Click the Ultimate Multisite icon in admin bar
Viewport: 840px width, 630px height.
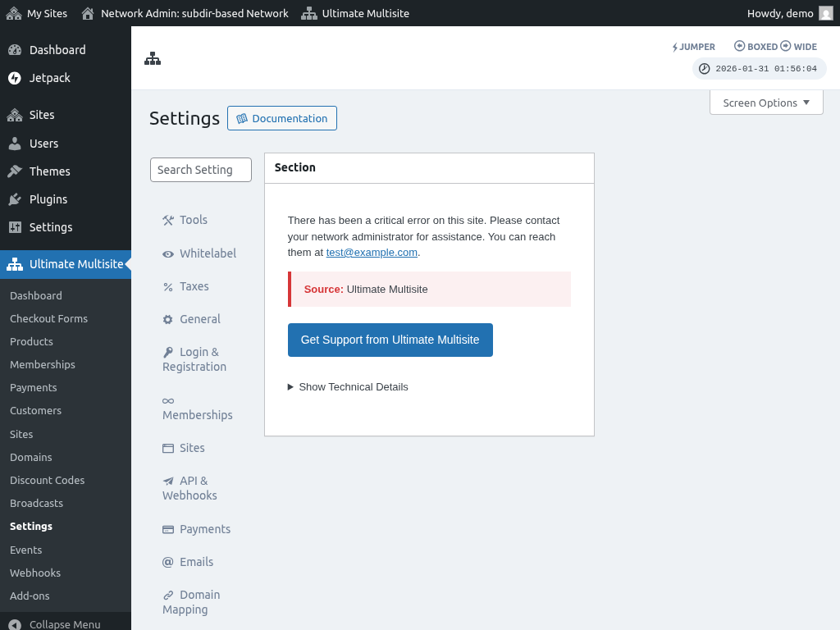tap(309, 13)
